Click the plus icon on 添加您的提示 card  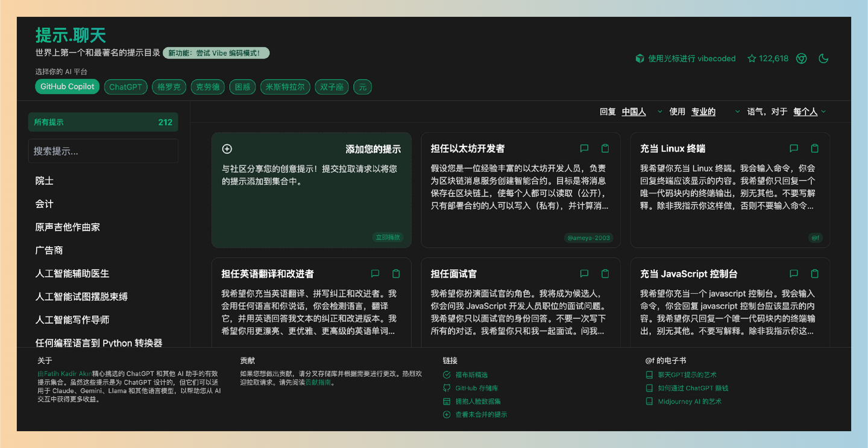pyautogui.click(x=227, y=148)
